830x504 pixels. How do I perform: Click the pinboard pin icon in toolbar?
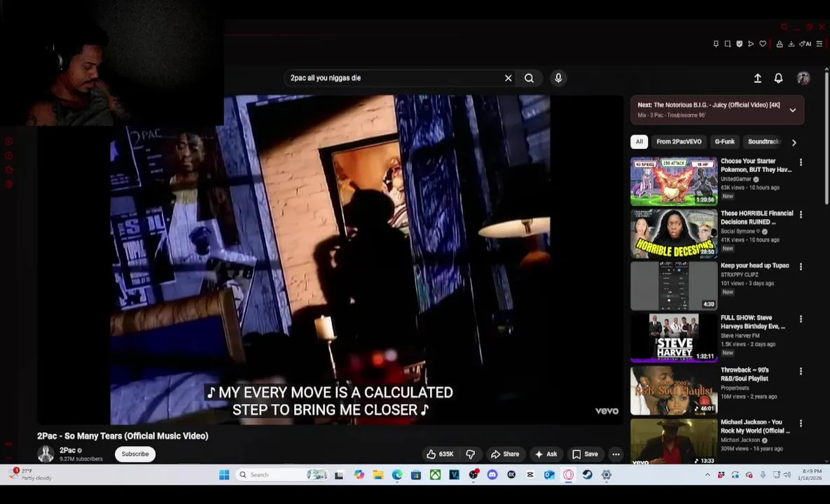(716, 44)
